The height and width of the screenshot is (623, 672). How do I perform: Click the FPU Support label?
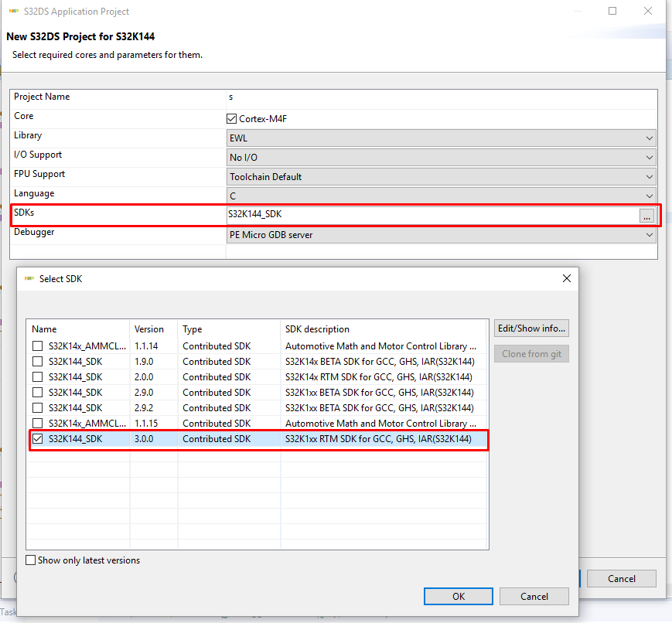pos(39,174)
